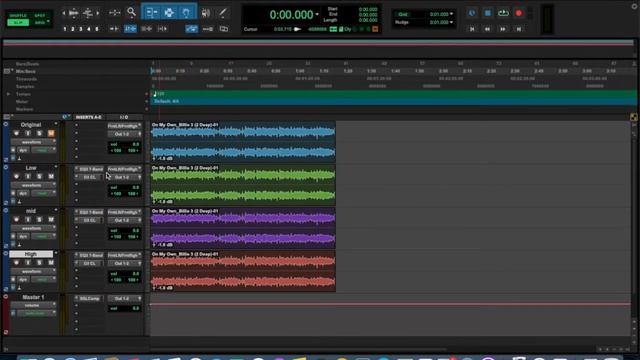
Task: Click the I/O column header
Action: (x=124, y=117)
